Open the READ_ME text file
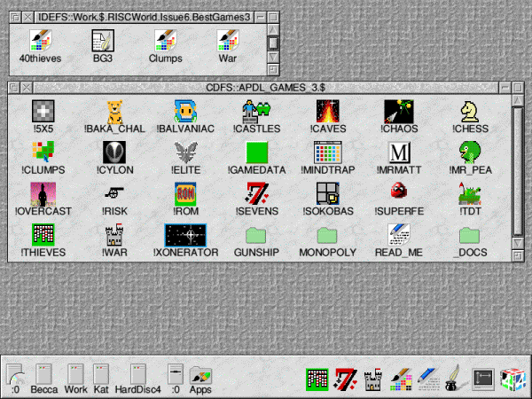The width and height of the screenshot is (532, 399). pos(398,235)
